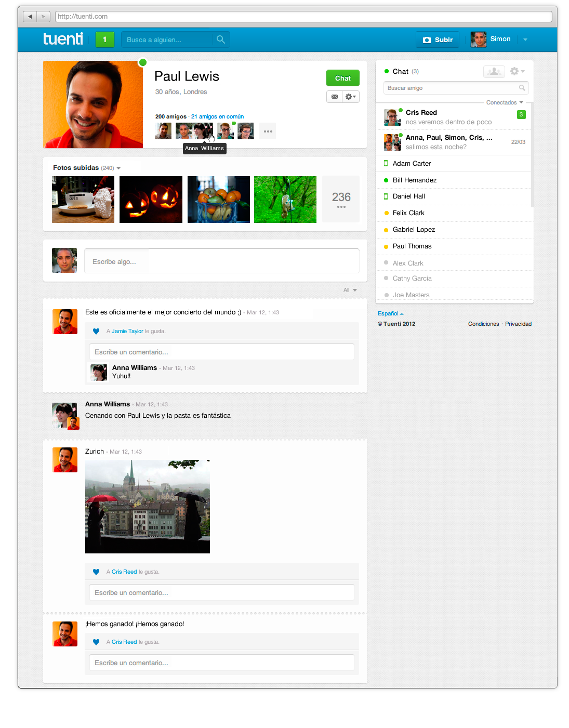The width and height of the screenshot is (569, 728).
Task: Click the tuenti logo
Action: pos(63,39)
